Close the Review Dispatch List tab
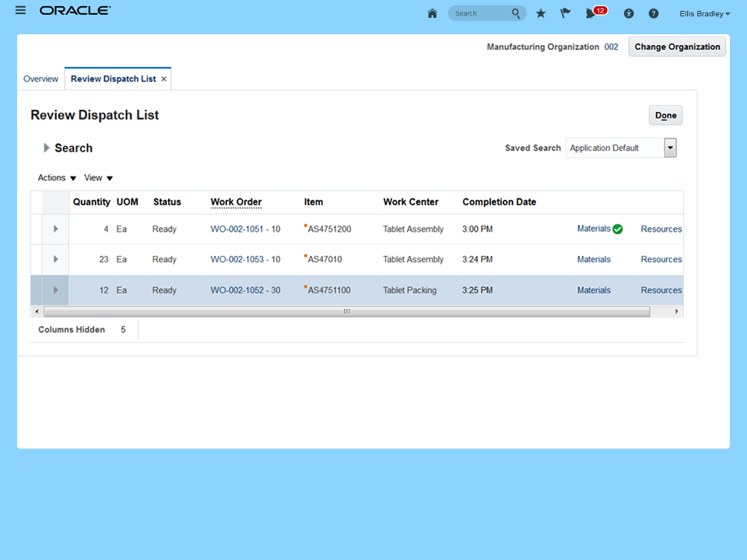747x560 pixels. click(x=163, y=79)
